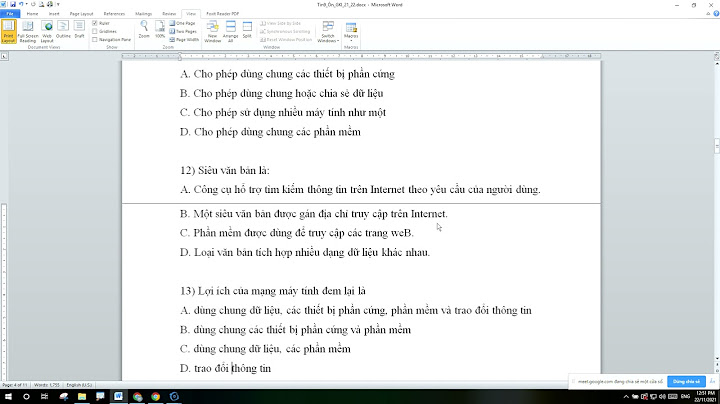Click line 'B. Cho phép dùng chung hoặc chia sẻ dữ liệu'

tap(281, 93)
